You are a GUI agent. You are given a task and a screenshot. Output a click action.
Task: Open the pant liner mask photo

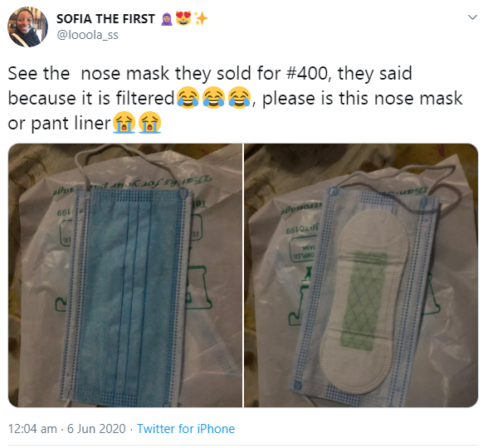pos(361,275)
